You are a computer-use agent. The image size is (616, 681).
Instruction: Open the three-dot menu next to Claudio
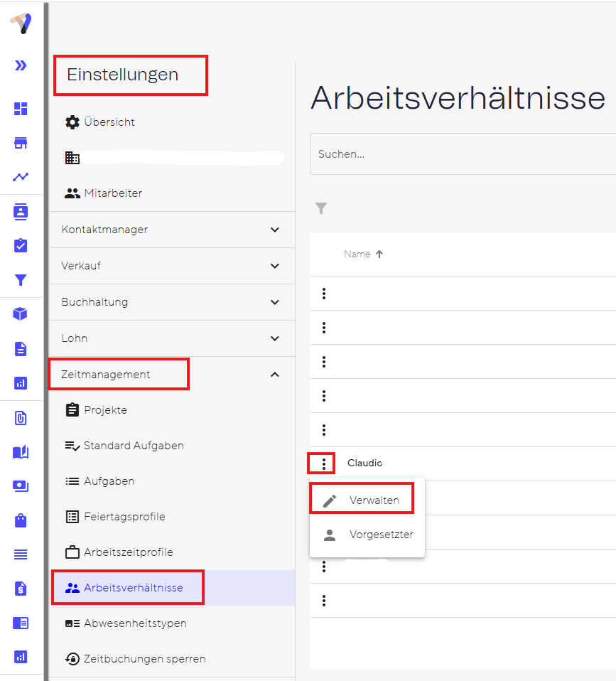point(324,463)
